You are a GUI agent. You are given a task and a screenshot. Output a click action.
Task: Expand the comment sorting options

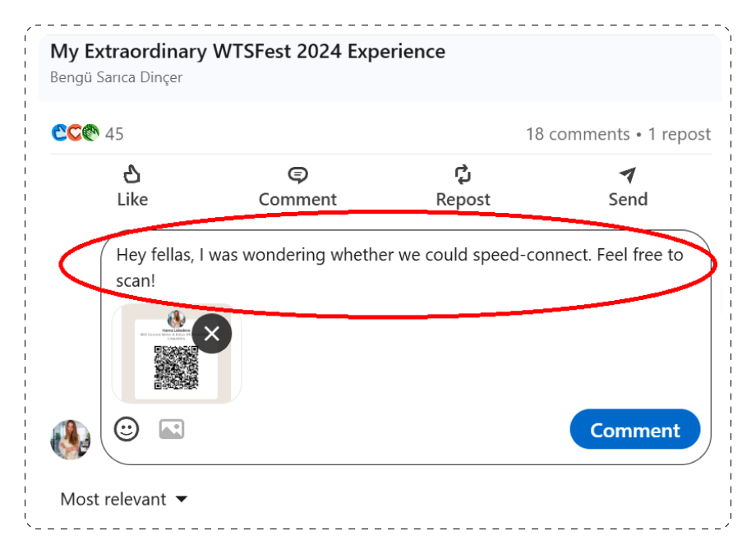pyautogui.click(x=182, y=499)
